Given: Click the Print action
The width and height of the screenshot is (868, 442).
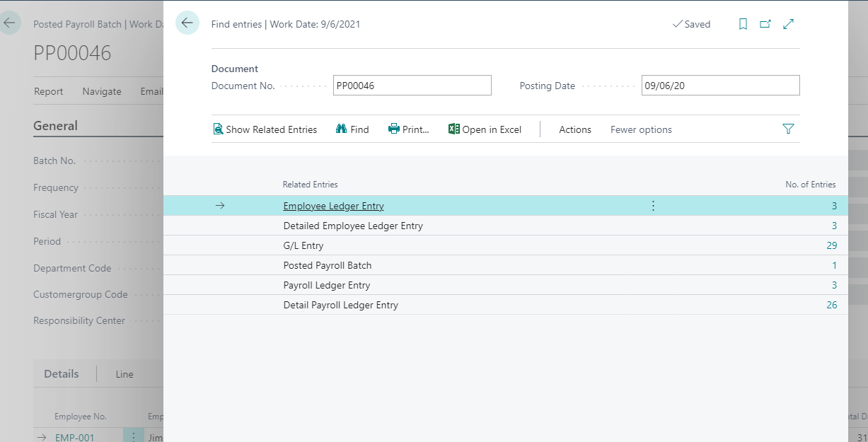Looking at the screenshot, I should coord(409,129).
